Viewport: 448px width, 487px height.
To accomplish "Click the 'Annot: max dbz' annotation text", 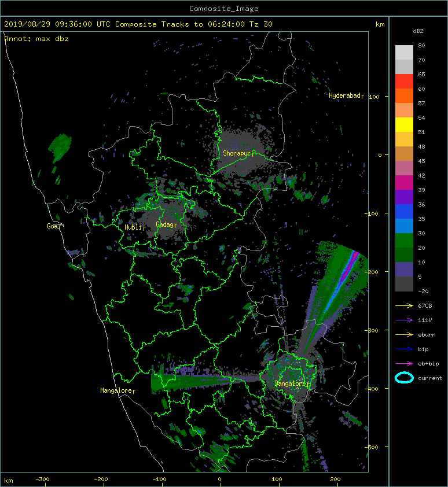I will click(36, 39).
